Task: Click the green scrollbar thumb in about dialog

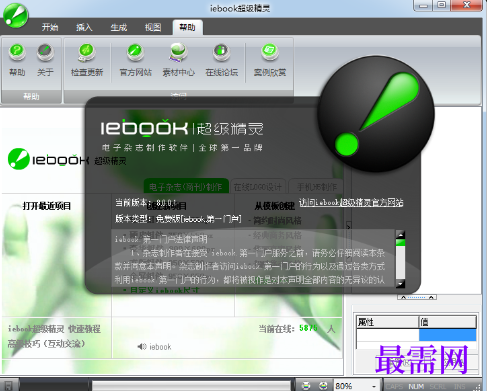Action: pos(400,243)
